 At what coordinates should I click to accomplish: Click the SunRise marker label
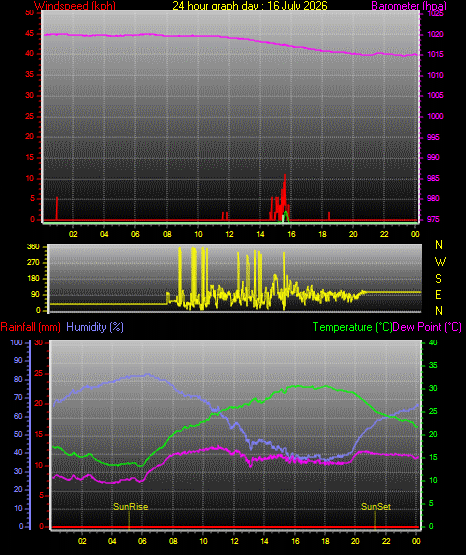pyautogui.click(x=131, y=507)
